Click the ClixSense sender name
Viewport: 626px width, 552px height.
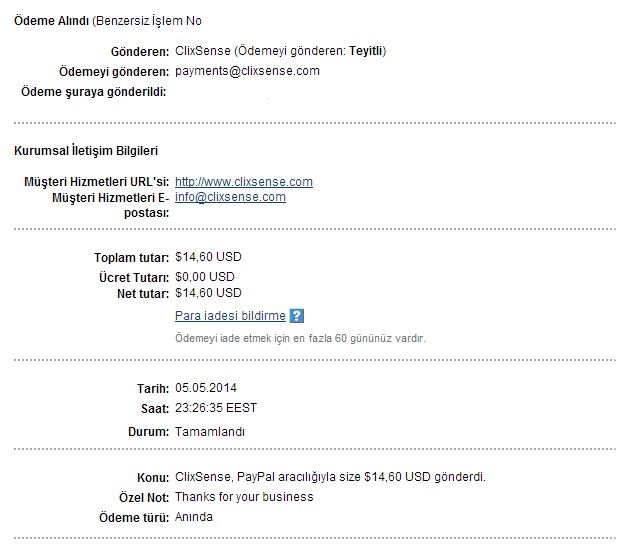tap(203, 51)
